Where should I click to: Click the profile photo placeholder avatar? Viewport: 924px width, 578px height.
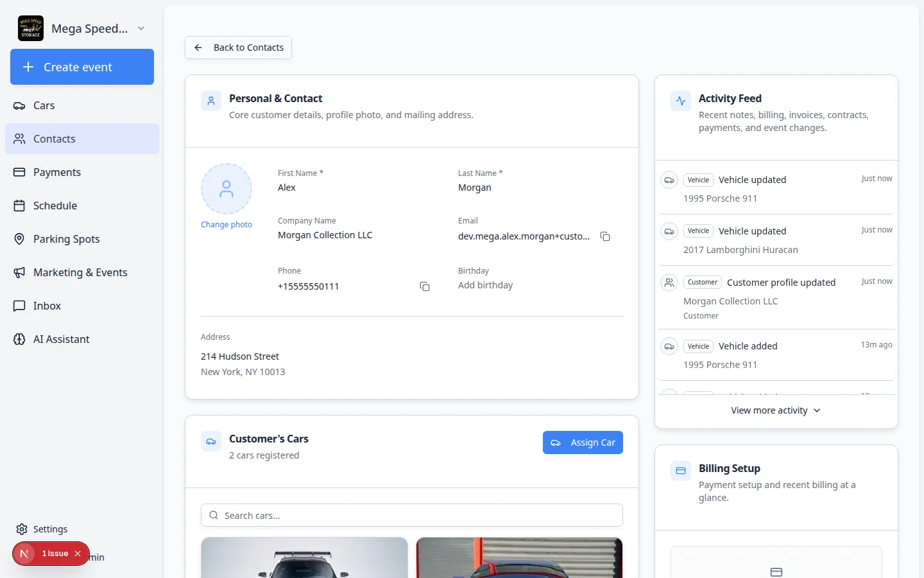coord(227,189)
